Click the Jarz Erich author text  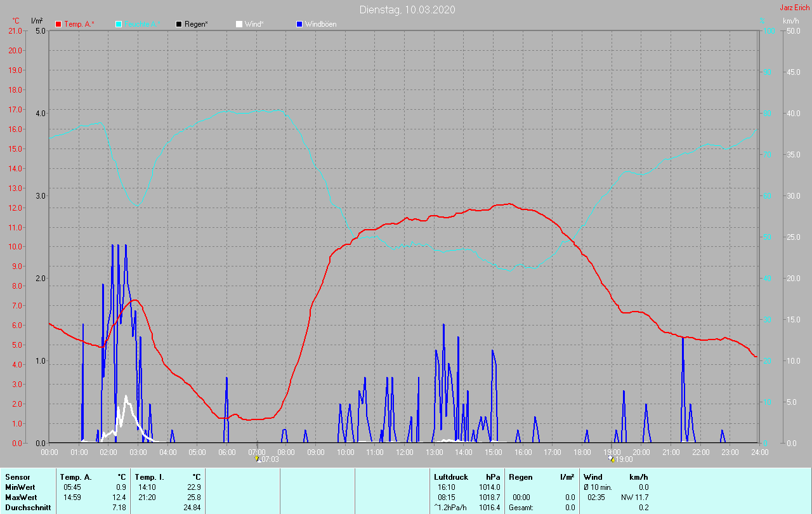click(794, 8)
